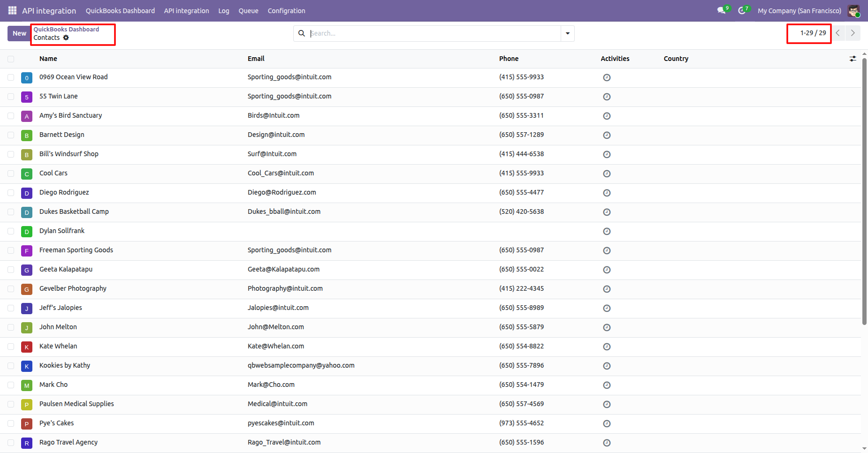Open the Contacts gear settings icon
The height and width of the screenshot is (453, 868).
coord(66,38)
